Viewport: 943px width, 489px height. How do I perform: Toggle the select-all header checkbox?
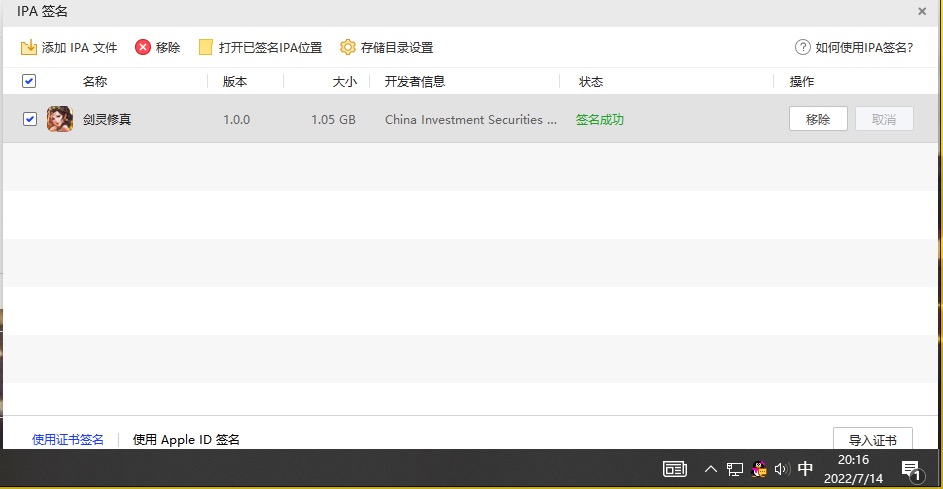(29, 81)
